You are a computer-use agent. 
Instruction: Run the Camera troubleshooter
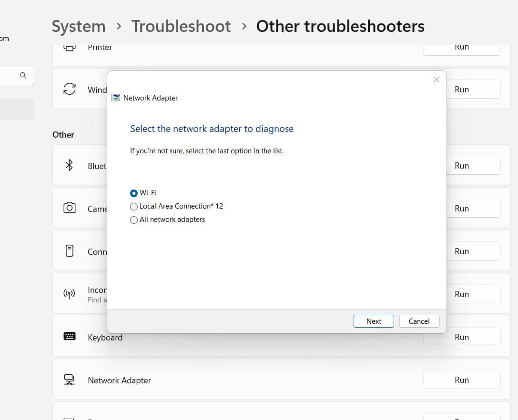(x=473, y=209)
